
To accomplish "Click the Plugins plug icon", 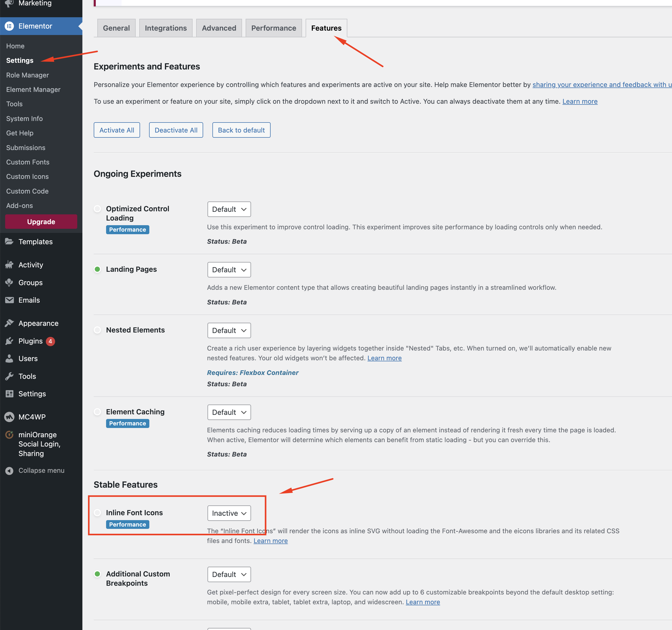I will (x=10, y=341).
